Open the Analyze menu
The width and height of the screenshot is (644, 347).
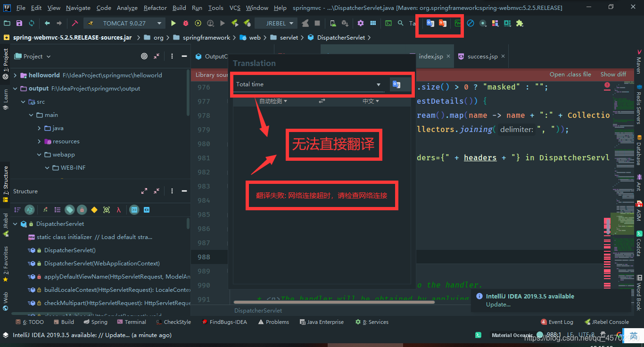[127, 8]
